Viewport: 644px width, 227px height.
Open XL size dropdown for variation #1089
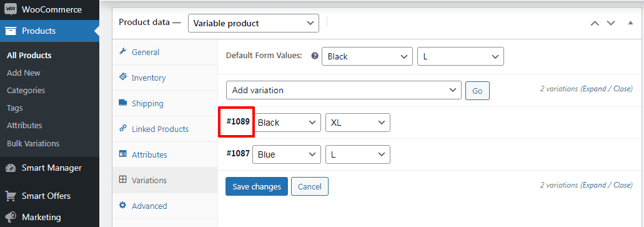[x=358, y=123]
